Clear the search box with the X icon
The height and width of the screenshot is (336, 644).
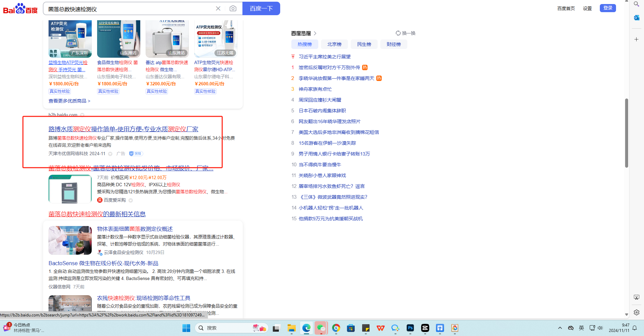[218, 8]
